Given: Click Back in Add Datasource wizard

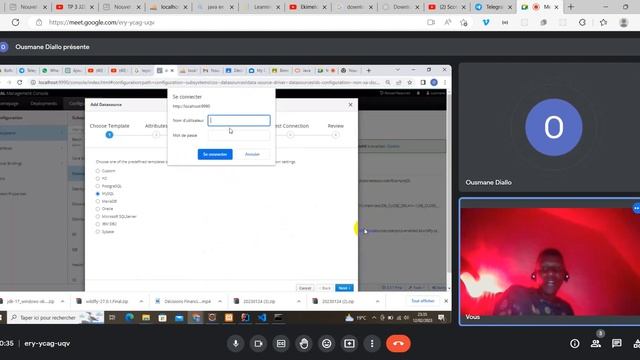Looking at the screenshot, I should (324, 288).
